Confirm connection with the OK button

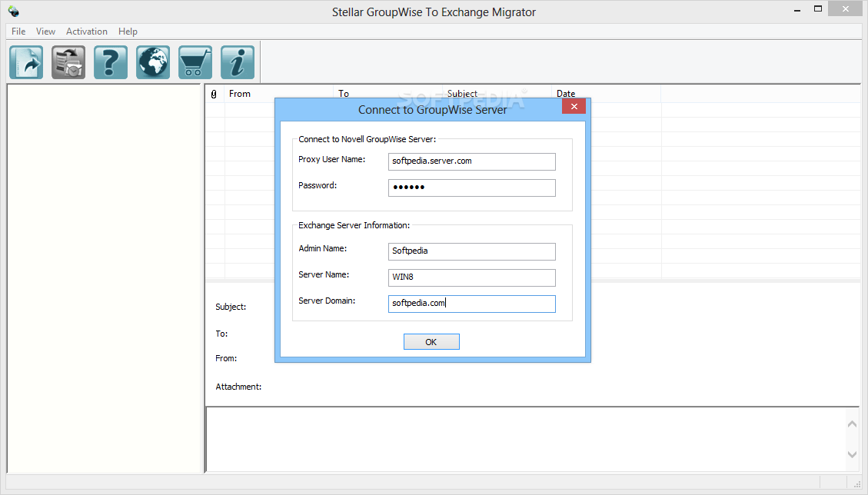click(x=431, y=341)
